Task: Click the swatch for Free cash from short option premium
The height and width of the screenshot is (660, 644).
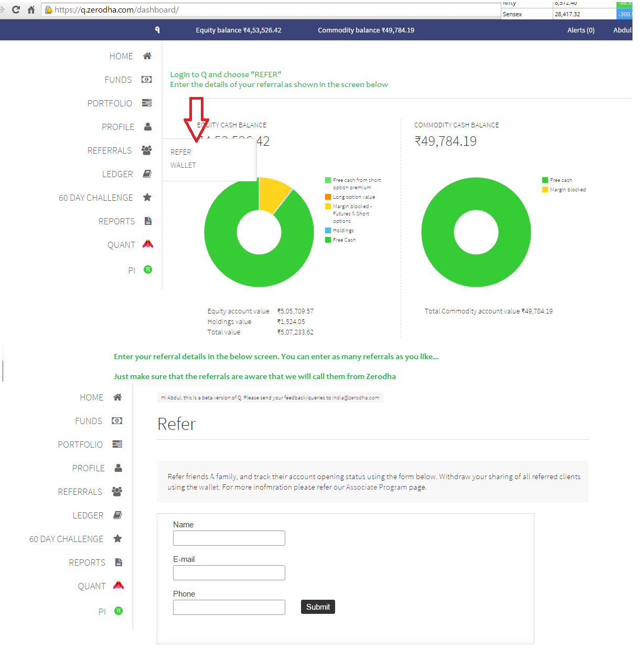Action: coord(328,180)
